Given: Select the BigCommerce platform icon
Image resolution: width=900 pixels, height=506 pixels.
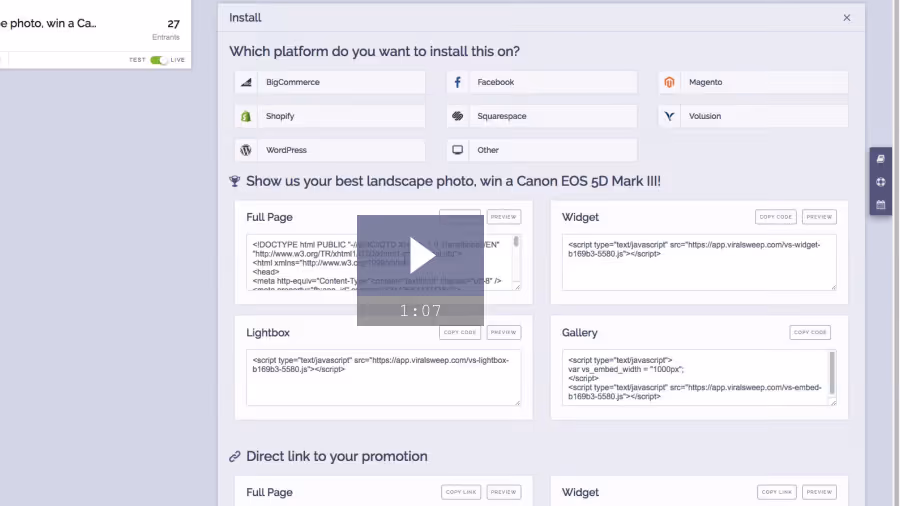Looking at the screenshot, I should pos(246,82).
